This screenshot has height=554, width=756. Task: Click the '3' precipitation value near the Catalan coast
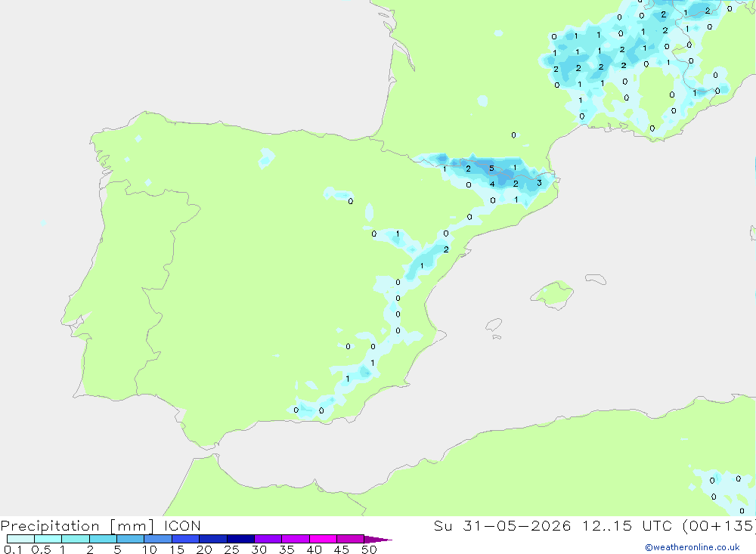pos(539,183)
